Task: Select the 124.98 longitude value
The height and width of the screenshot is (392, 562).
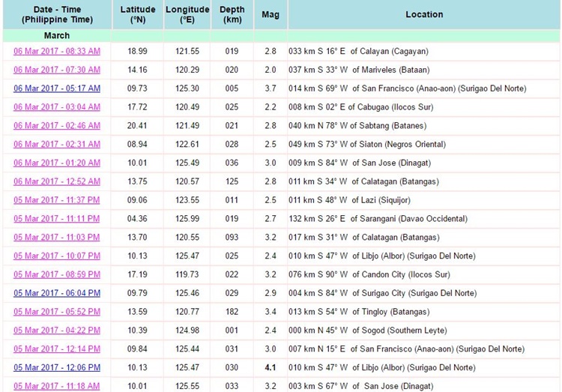Action: (187, 331)
